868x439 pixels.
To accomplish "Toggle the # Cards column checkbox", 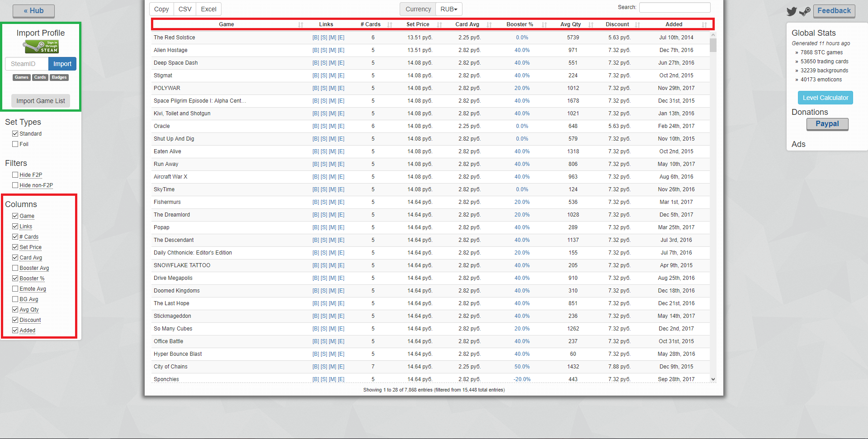I will click(15, 237).
